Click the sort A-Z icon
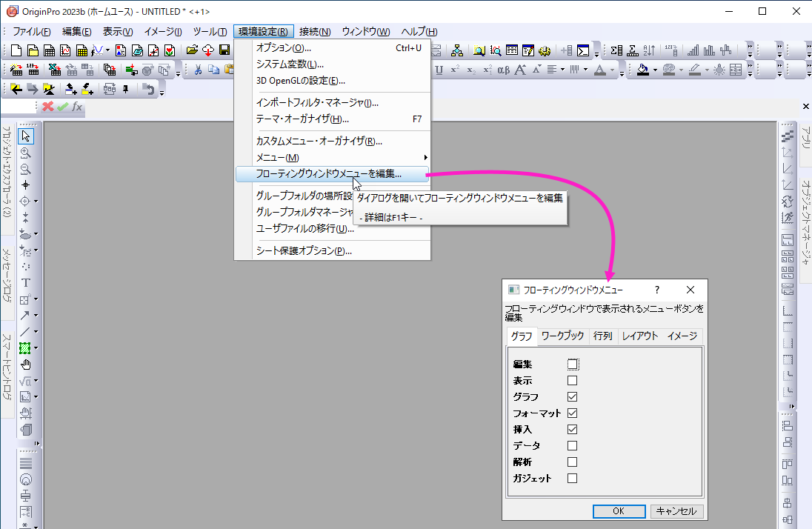This screenshot has width=812, height=529. [x=649, y=50]
